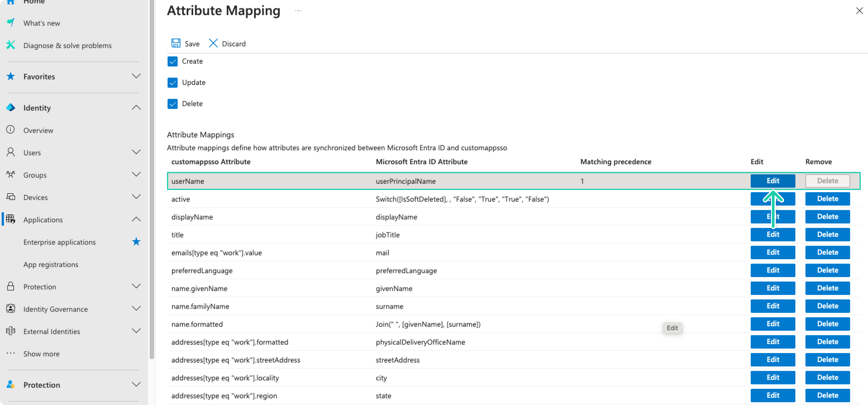Click Delete for the active mapping
The height and width of the screenshot is (405, 868).
tap(828, 199)
